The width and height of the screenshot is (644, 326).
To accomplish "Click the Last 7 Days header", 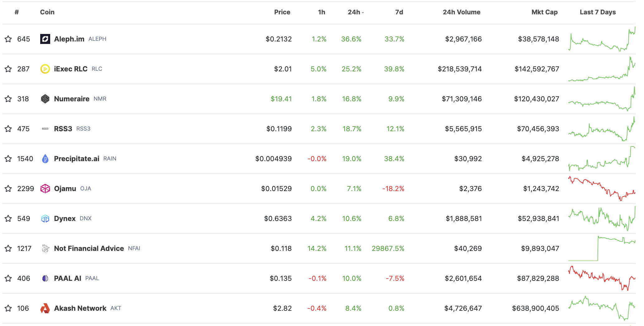I will click(x=598, y=12).
